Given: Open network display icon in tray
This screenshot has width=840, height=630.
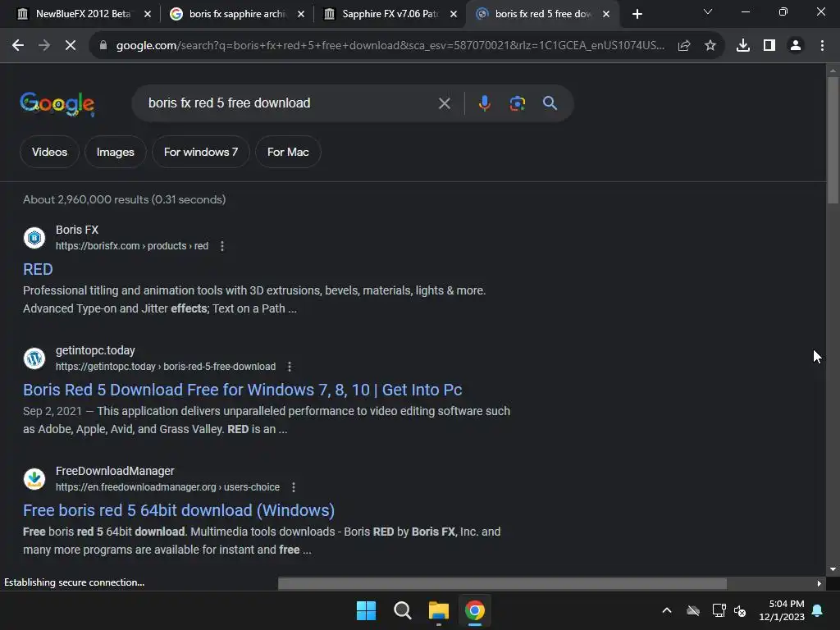Looking at the screenshot, I should pos(719,610).
